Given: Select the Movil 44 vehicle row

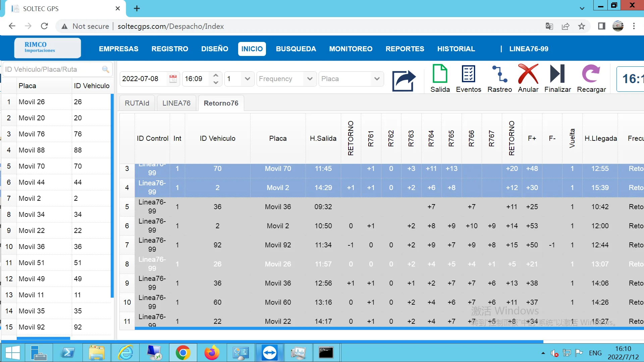Looking at the screenshot, I should (x=32, y=182).
